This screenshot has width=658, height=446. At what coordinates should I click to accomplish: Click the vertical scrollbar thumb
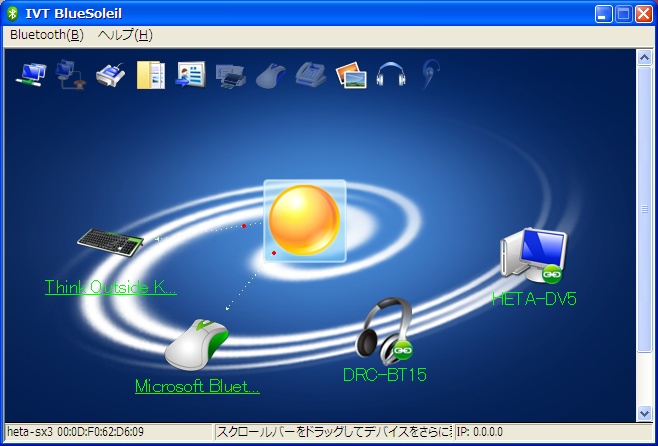coord(645,209)
